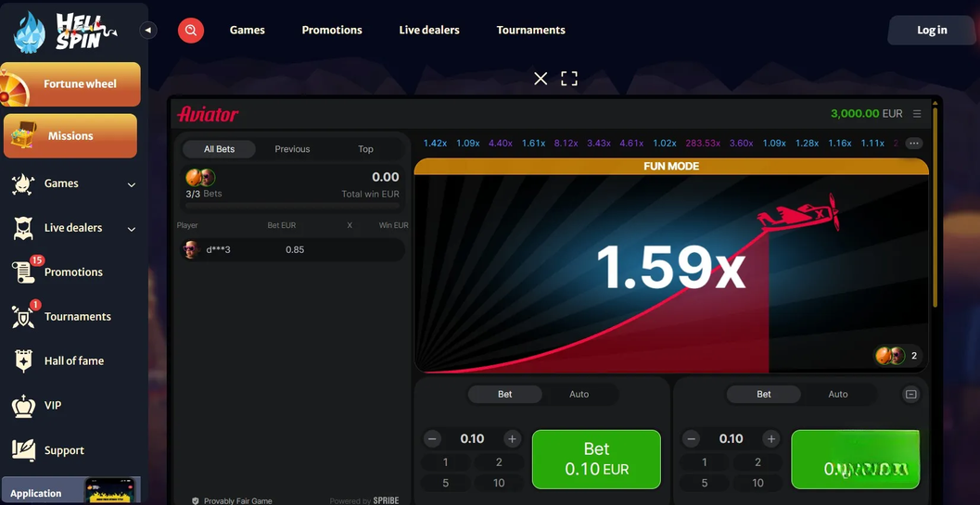Screen dimensions: 980x505
Task: Click the d***3 player avatar
Action: pyautogui.click(x=191, y=249)
